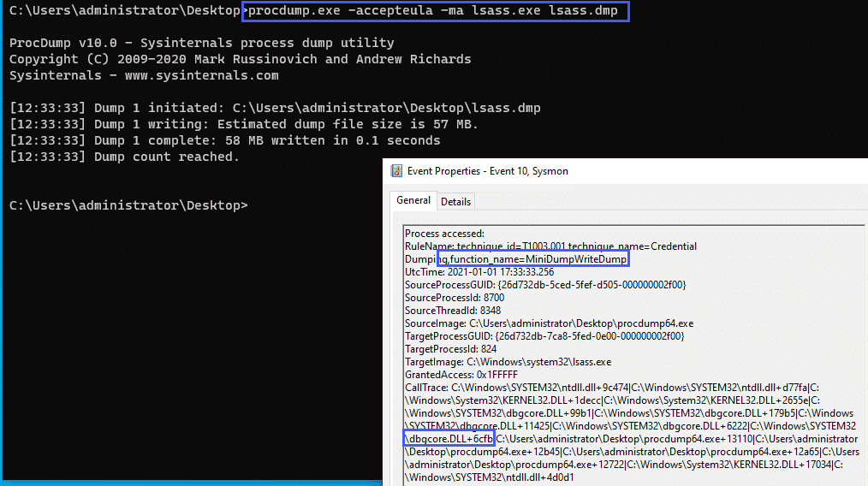Screen dimensions: 868x486
Task: Select the General tab
Action: click(x=413, y=200)
